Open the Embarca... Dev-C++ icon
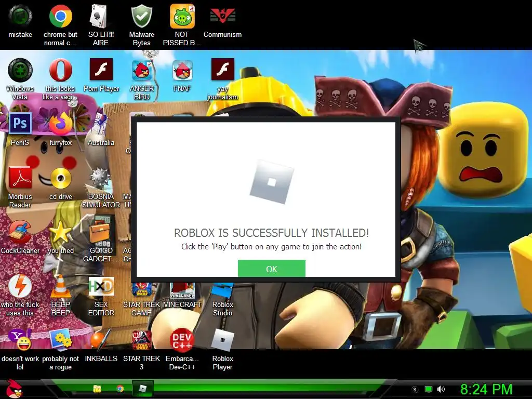The height and width of the screenshot is (399, 532). tap(182, 350)
